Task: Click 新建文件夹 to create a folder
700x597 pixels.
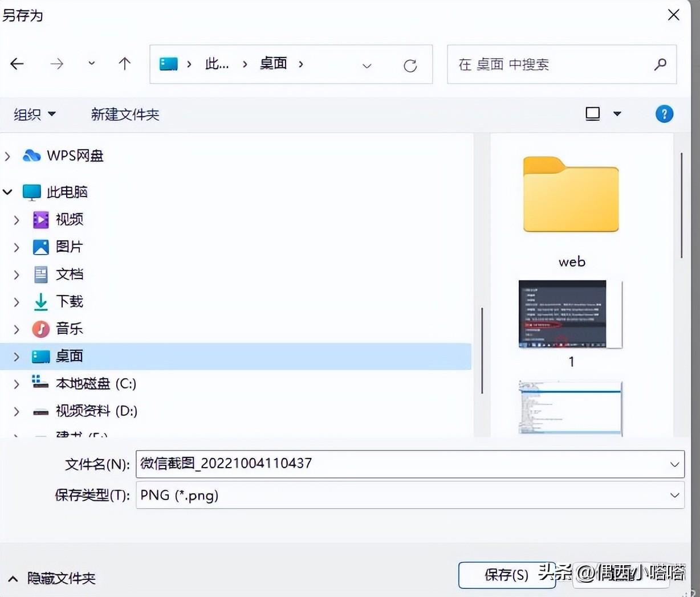Action: tap(125, 115)
